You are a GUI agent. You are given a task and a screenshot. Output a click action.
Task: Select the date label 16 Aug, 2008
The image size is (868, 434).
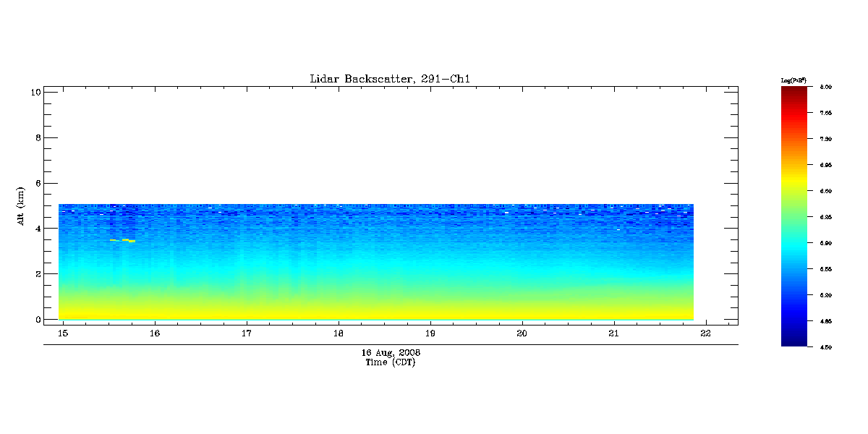391,353
